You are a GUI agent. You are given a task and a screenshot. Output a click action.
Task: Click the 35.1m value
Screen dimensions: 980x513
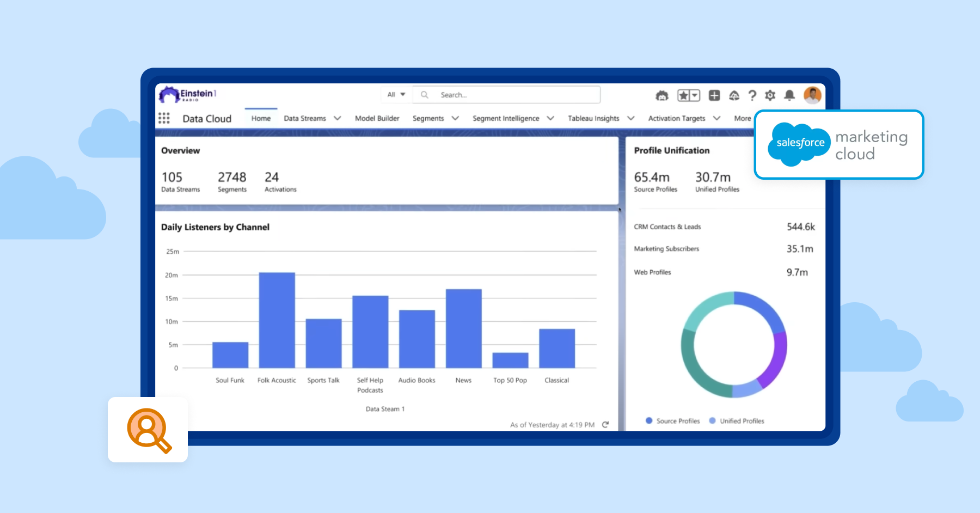(800, 249)
